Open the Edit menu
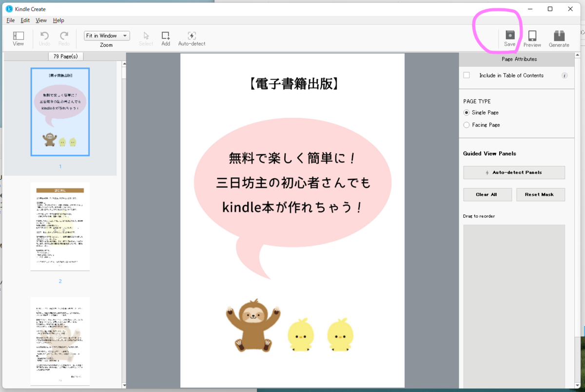The height and width of the screenshot is (392, 585). pos(25,20)
